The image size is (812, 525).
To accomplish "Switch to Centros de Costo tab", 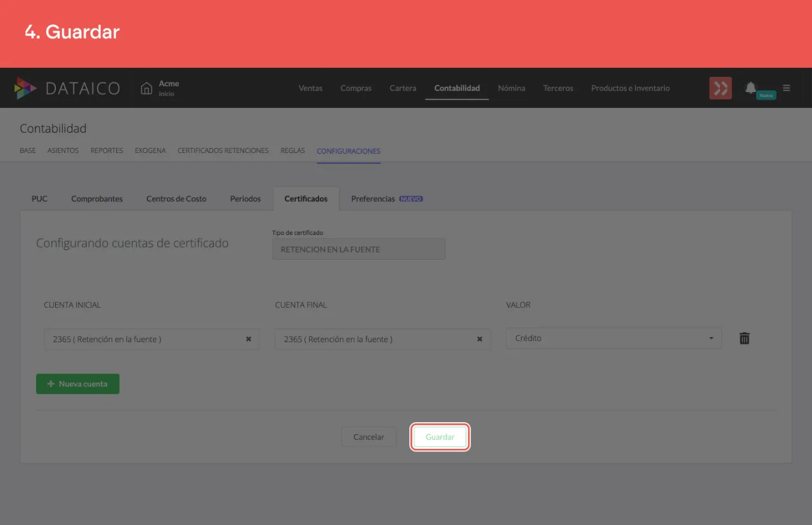I will (x=176, y=199).
